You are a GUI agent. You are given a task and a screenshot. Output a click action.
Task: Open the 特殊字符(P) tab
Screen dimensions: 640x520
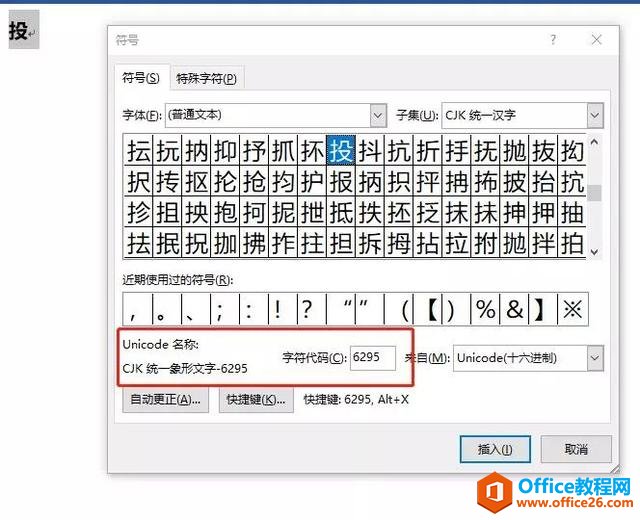[x=206, y=78]
